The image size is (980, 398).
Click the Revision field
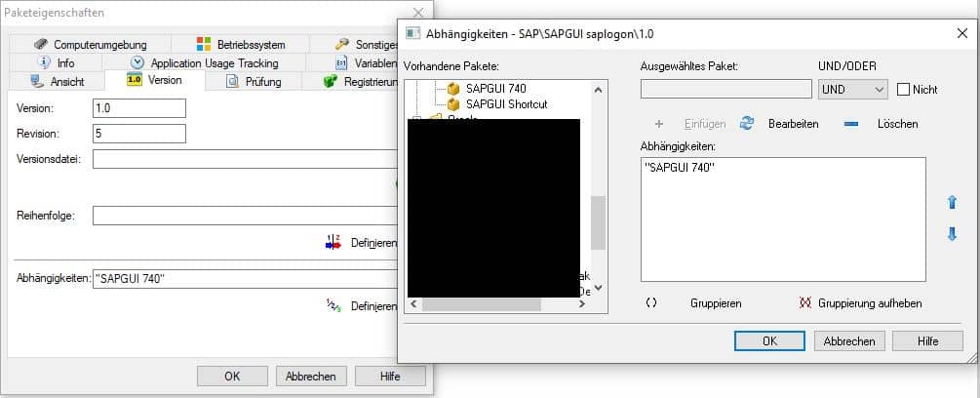[139, 133]
